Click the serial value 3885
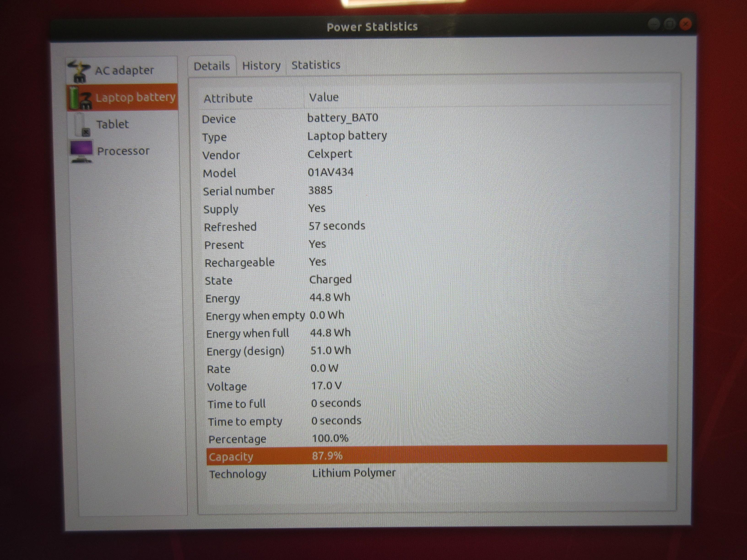The width and height of the screenshot is (747, 560). (320, 190)
